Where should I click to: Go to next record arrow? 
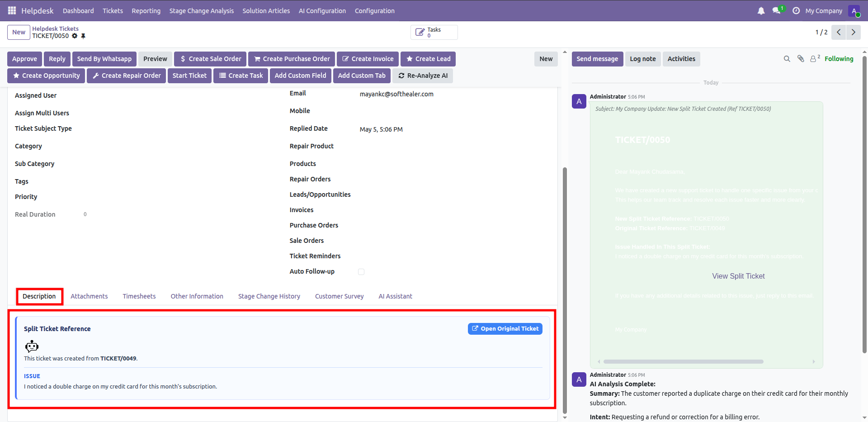[854, 32]
